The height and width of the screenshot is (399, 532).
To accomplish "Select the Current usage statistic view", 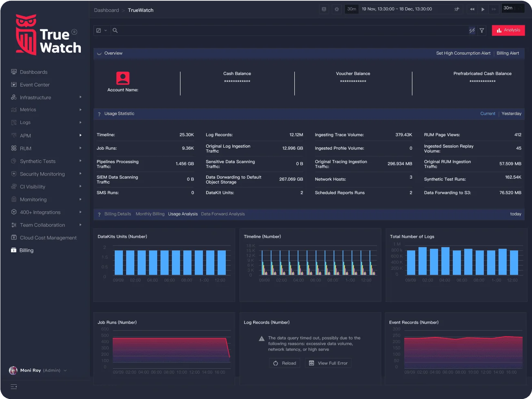I will point(488,114).
